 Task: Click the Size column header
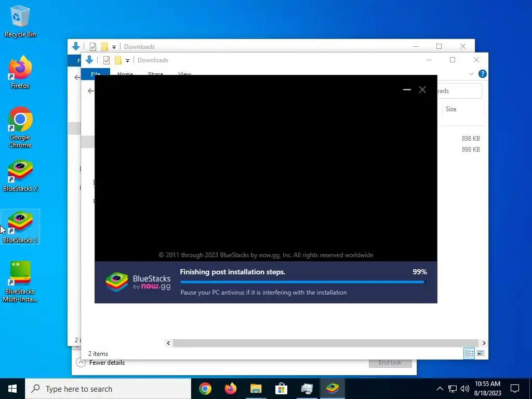pos(451,109)
